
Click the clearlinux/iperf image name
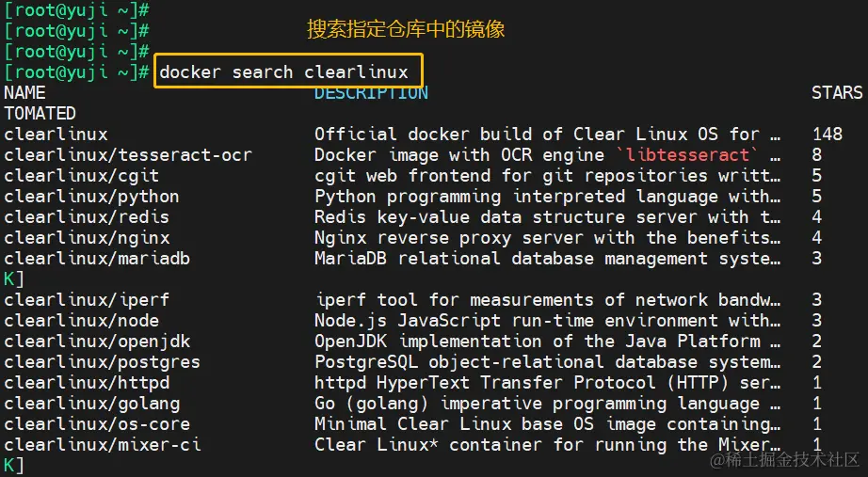point(87,300)
